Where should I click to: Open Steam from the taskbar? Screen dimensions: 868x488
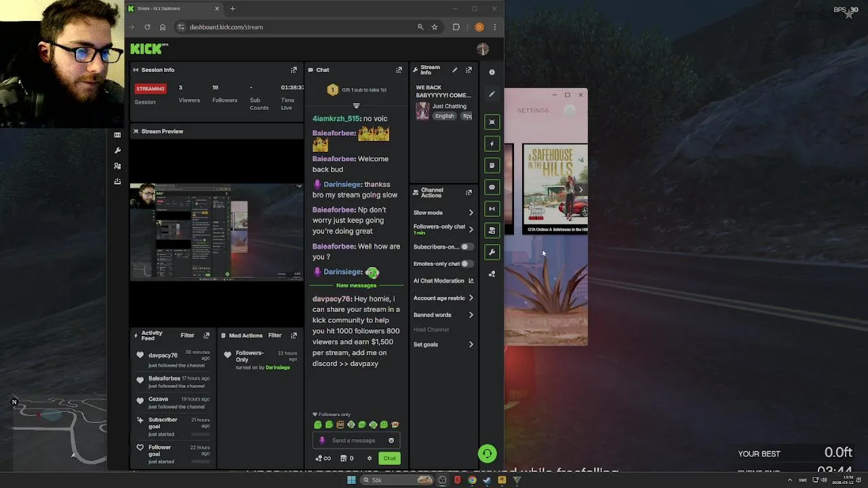point(487,480)
